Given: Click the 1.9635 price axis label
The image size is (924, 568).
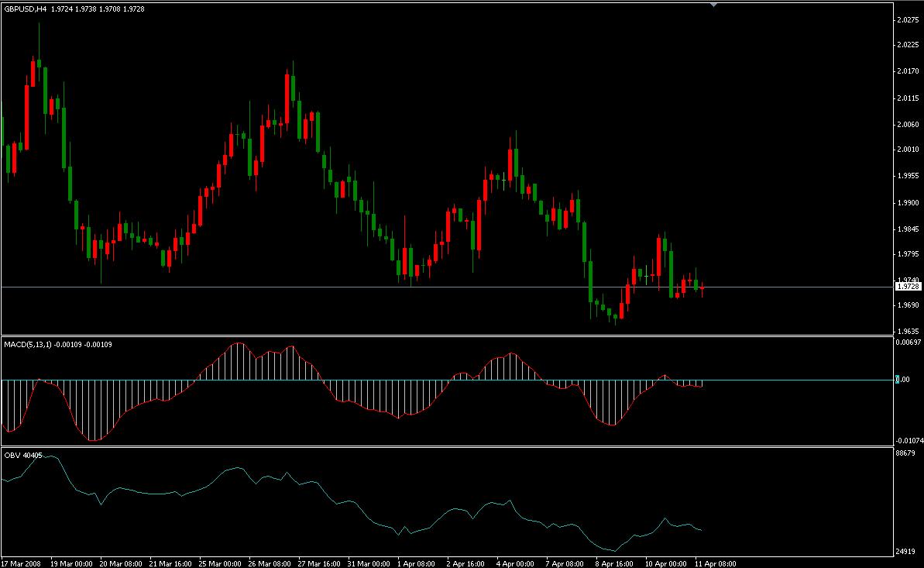Looking at the screenshot, I should [x=908, y=332].
